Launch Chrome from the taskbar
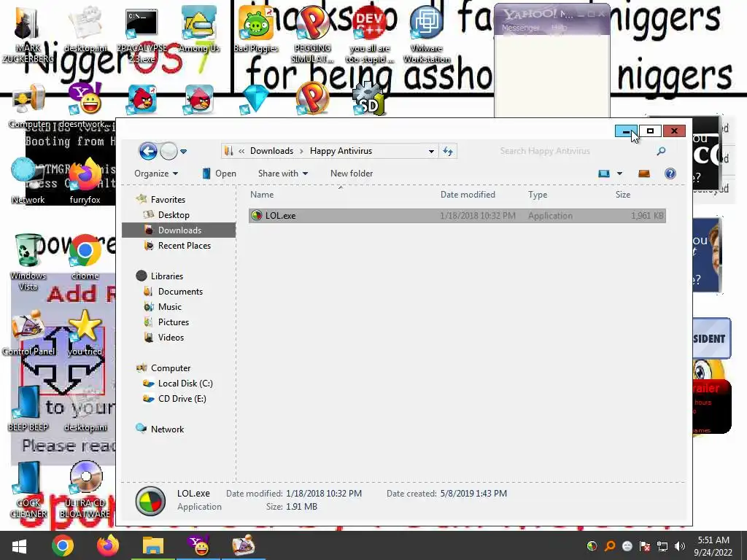 tap(63, 545)
